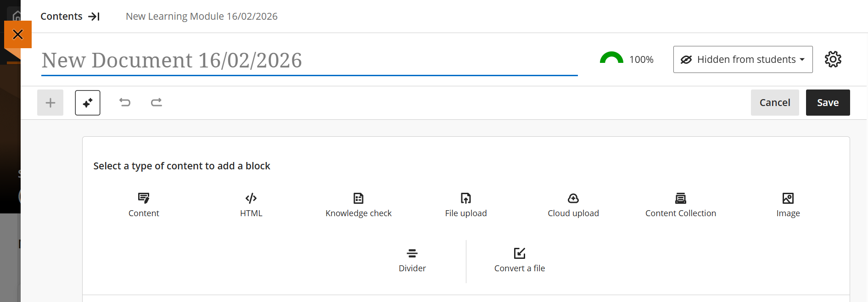Click the plus add-block button
This screenshot has height=302, width=868.
pyautogui.click(x=50, y=103)
